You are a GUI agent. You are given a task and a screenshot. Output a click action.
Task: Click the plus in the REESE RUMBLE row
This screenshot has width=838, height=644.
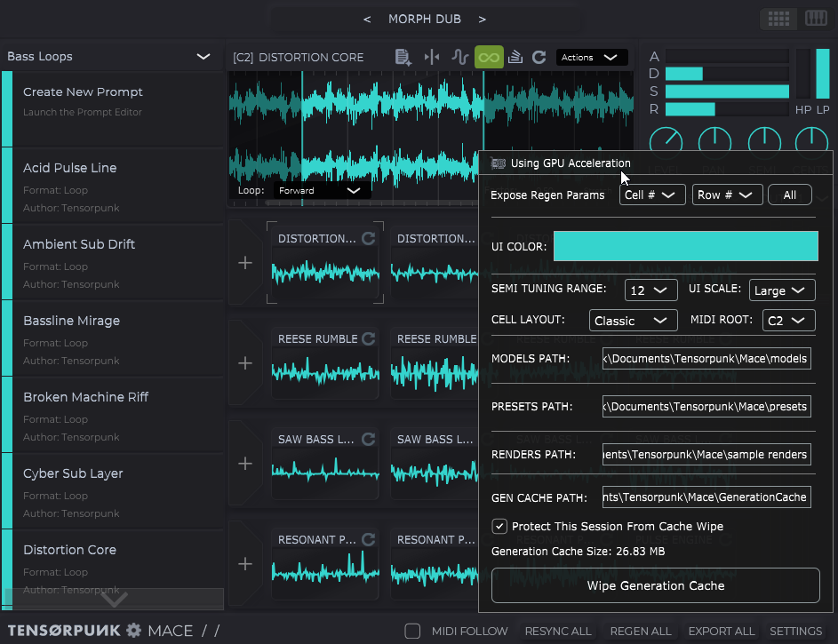[x=245, y=363]
